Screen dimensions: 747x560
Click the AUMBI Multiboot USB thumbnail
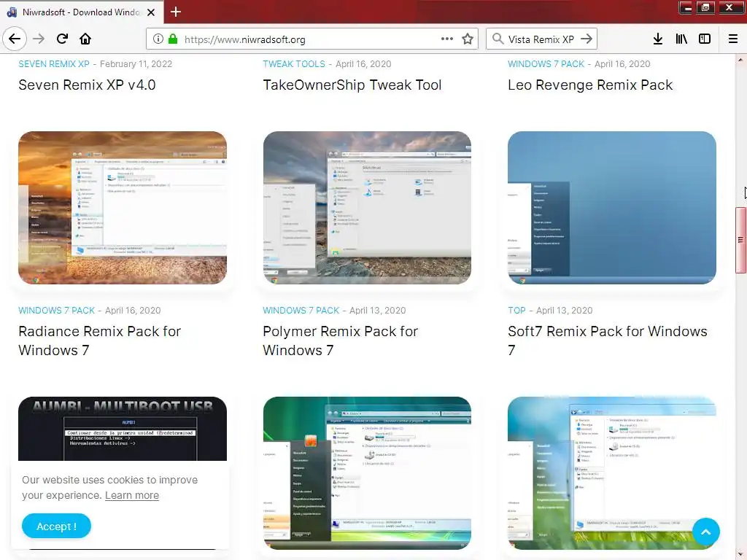click(x=123, y=429)
